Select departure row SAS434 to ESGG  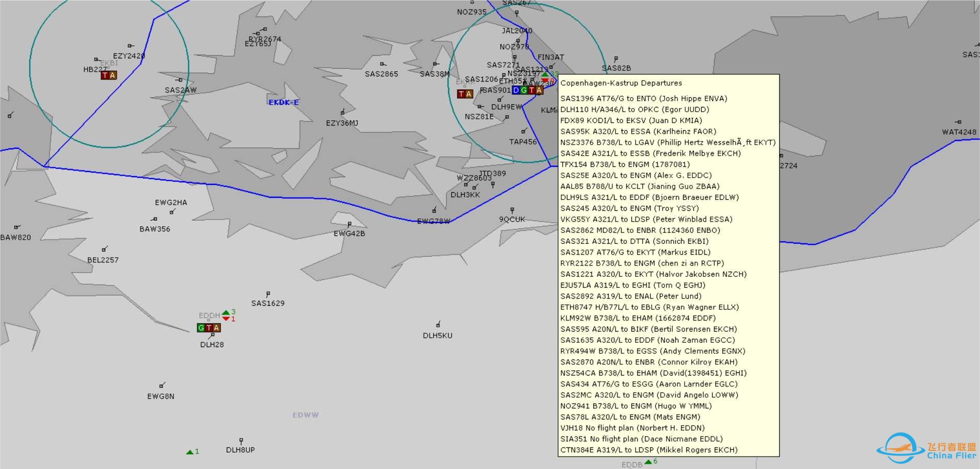point(649,384)
